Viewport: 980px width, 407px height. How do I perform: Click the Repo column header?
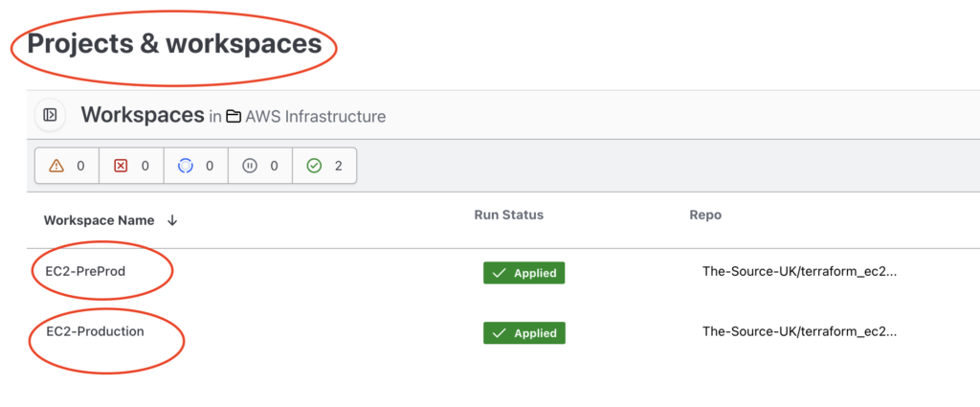705,215
